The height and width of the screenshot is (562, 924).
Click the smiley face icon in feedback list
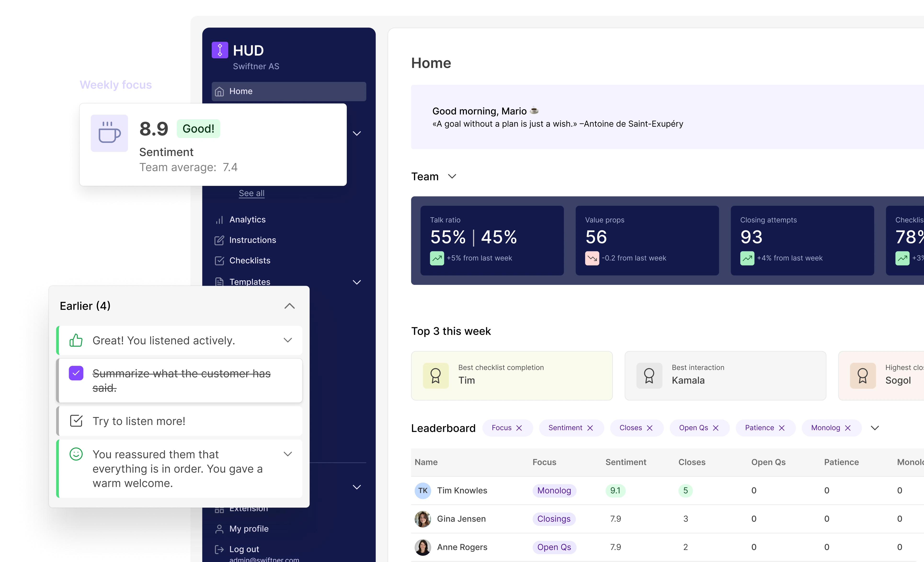[x=76, y=454]
